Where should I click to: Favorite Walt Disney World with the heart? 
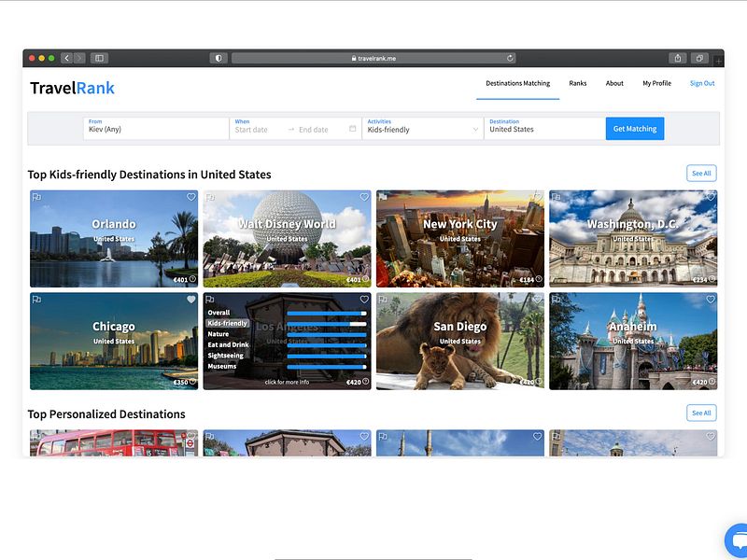pyautogui.click(x=364, y=197)
